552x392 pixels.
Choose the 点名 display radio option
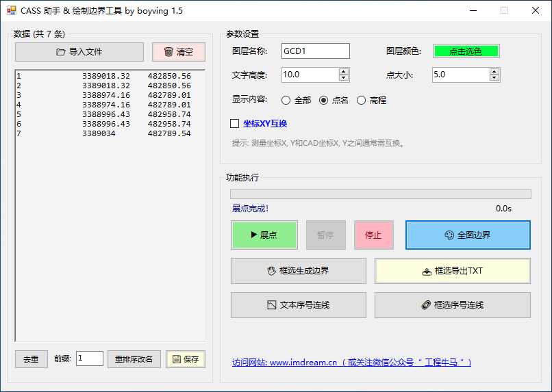click(x=324, y=101)
